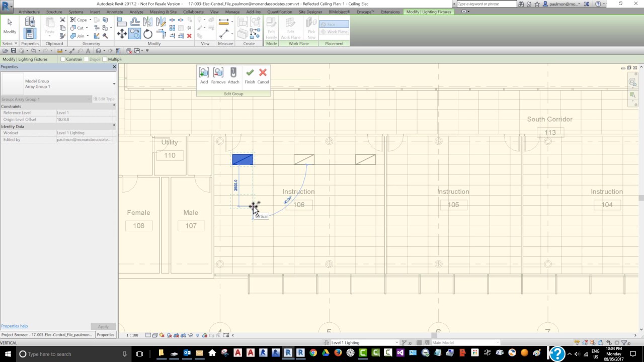644x362 pixels.
Task: Click the green Finish checkmark
Action: 250,73
